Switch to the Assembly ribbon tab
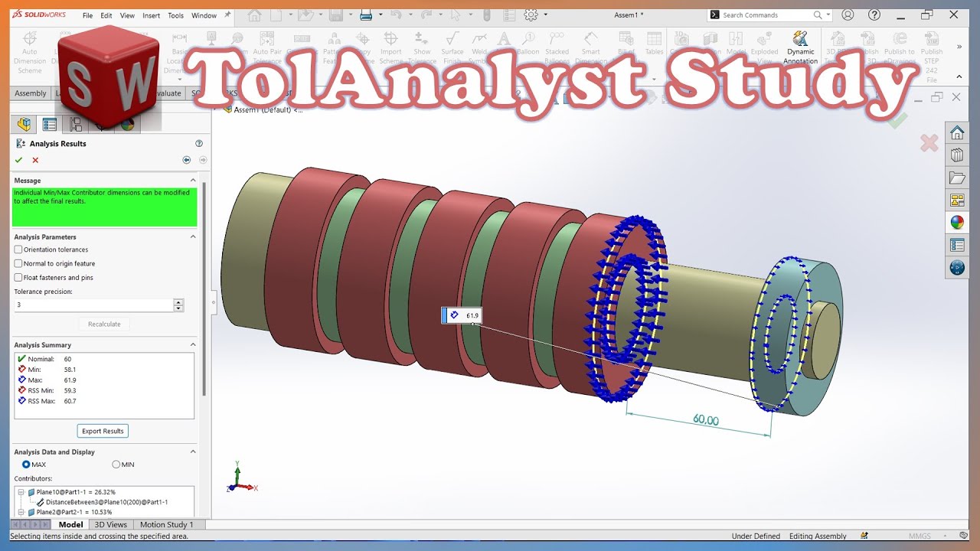980x551 pixels. pyautogui.click(x=31, y=93)
